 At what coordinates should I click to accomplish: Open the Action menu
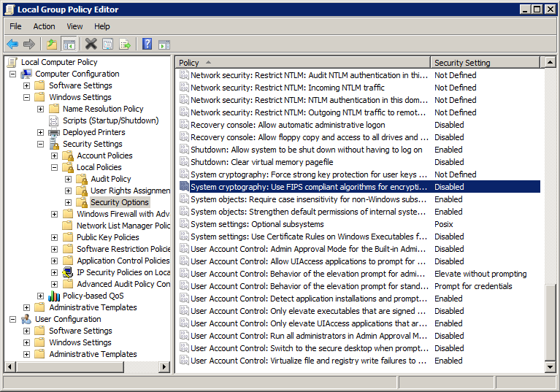pos(44,26)
